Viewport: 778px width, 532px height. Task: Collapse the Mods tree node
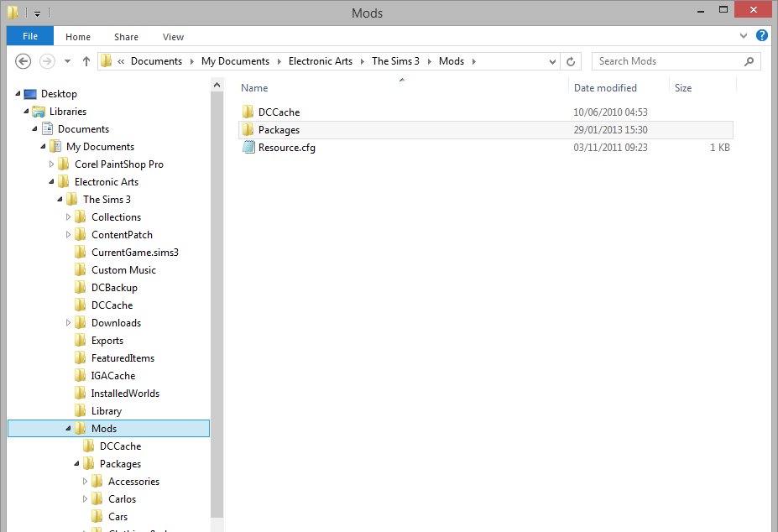point(69,428)
